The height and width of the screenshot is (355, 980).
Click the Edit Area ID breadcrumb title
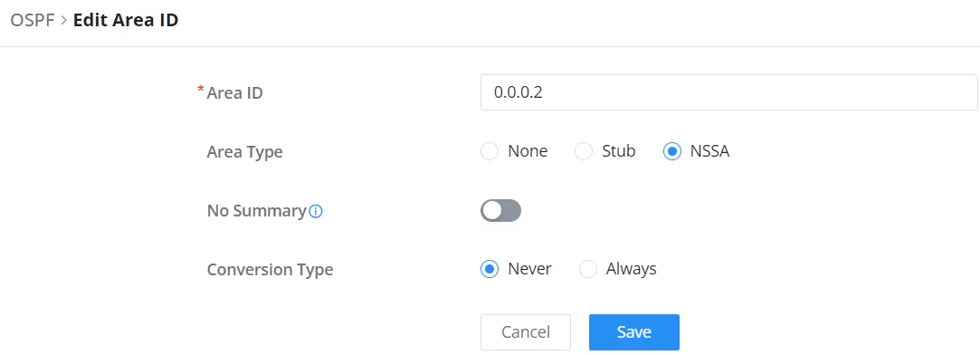click(126, 20)
